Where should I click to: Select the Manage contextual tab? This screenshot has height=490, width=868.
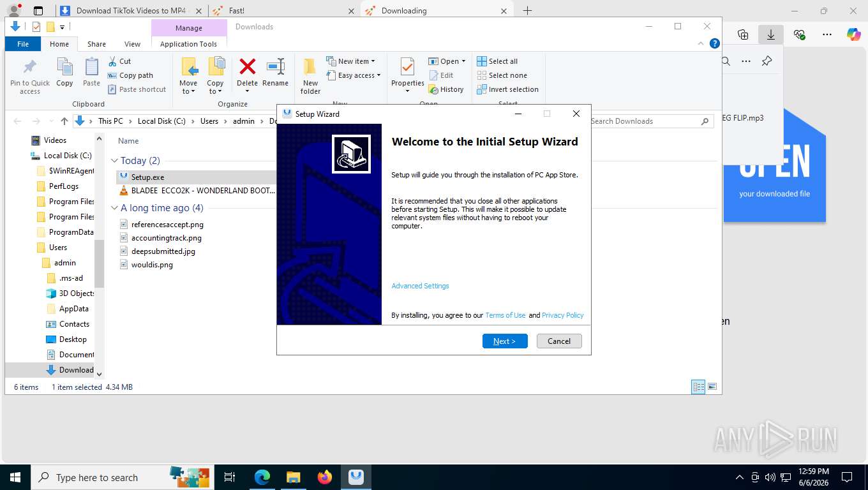[x=189, y=28]
